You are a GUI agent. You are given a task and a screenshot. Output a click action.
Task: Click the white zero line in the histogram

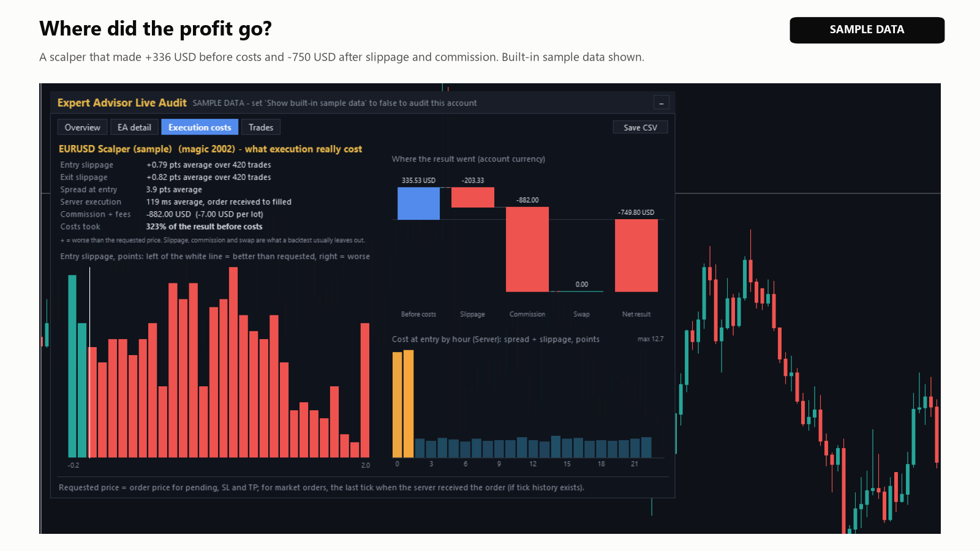point(89,362)
